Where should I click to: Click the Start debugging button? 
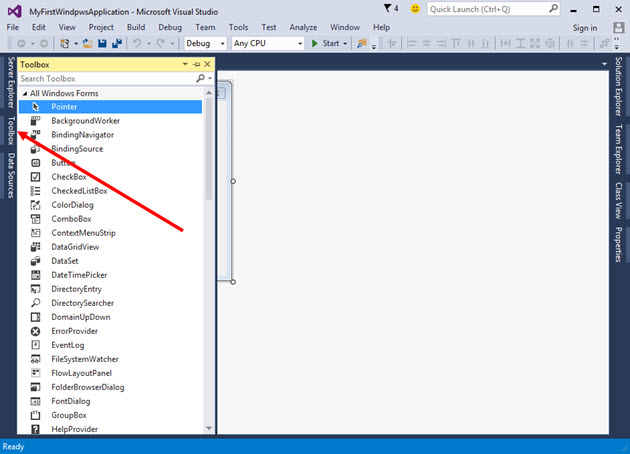pyautogui.click(x=325, y=43)
